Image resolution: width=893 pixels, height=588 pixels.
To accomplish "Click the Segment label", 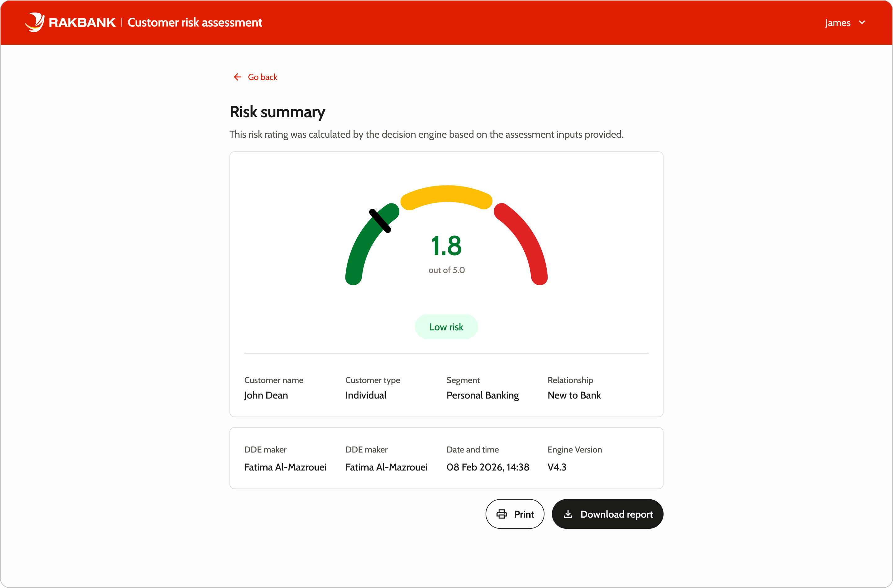I will (463, 380).
